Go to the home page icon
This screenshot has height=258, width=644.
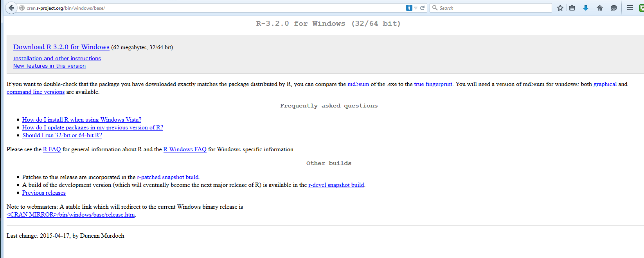pyautogui.click(x=600, y=8)
